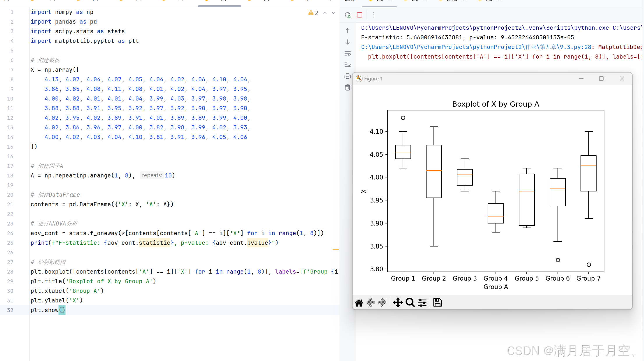Maximize the Figure 1 window
This screenshot has width=644, height=361.
601,79
